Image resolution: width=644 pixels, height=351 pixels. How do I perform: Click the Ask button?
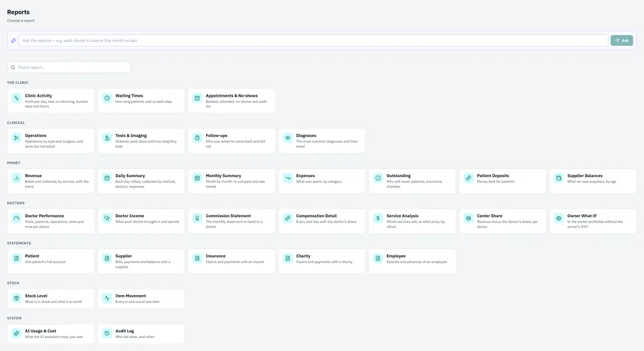pos(621,40)
